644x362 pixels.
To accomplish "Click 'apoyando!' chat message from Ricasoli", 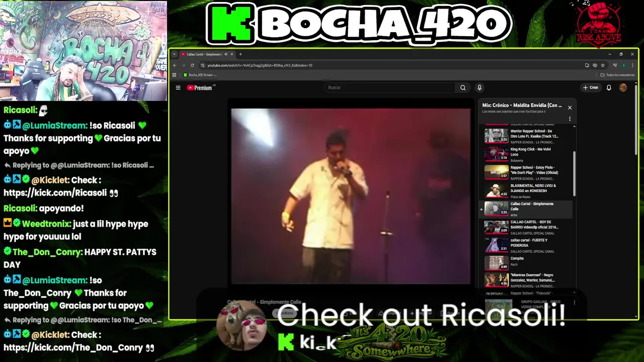I will point(61,208).
